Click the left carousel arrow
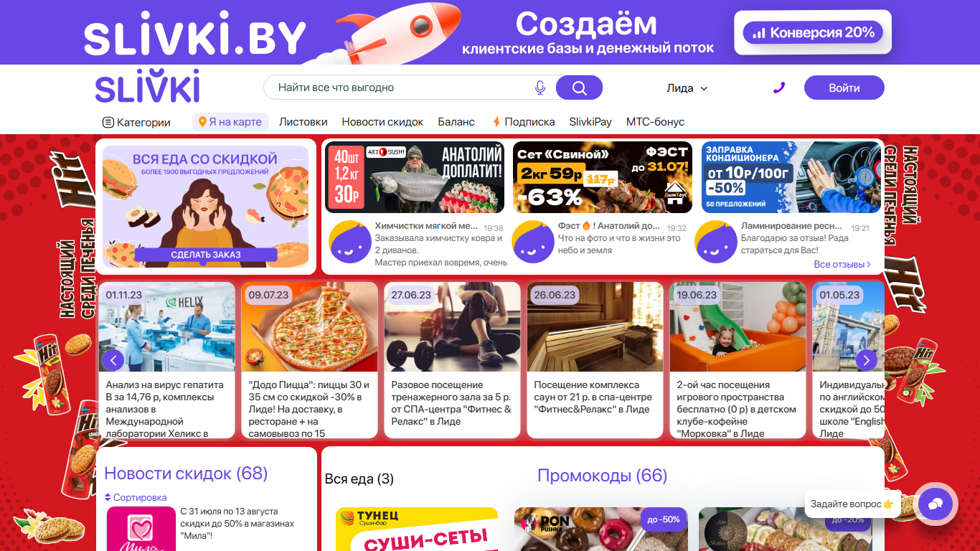Screen dimensions: 980x551 tap(113, 360)
